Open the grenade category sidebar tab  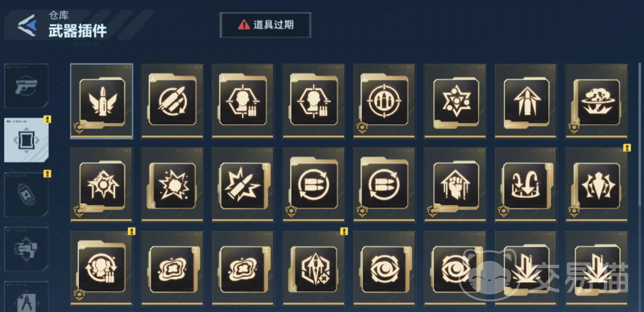pos(26,194)
